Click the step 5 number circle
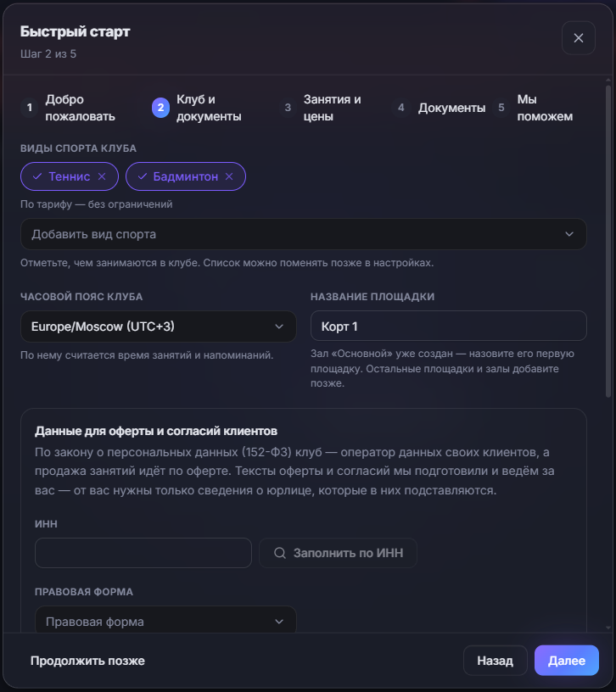 tap(501, 108)
